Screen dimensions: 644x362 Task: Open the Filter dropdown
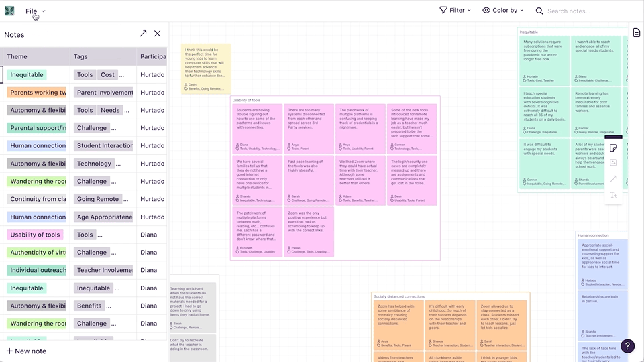pyautogui.click(x=455, y=10)
